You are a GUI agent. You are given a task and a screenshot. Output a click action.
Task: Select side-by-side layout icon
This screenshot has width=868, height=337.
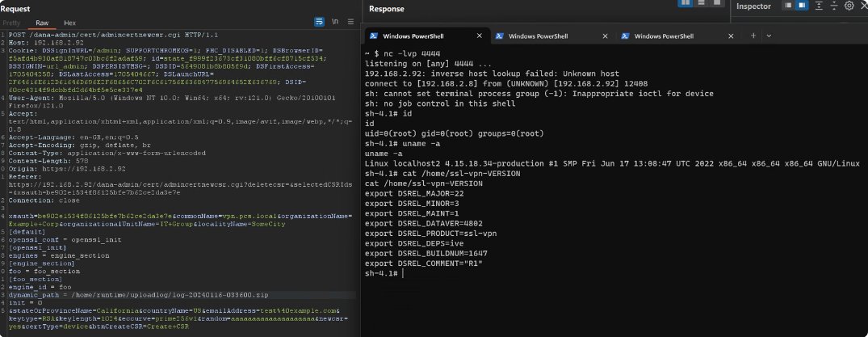(686, 2)
